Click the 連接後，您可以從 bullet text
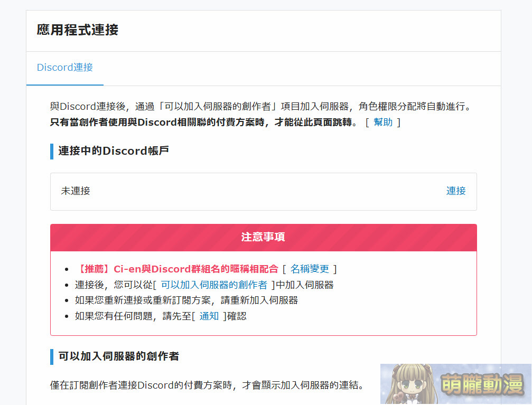 (x=114, y=285)
